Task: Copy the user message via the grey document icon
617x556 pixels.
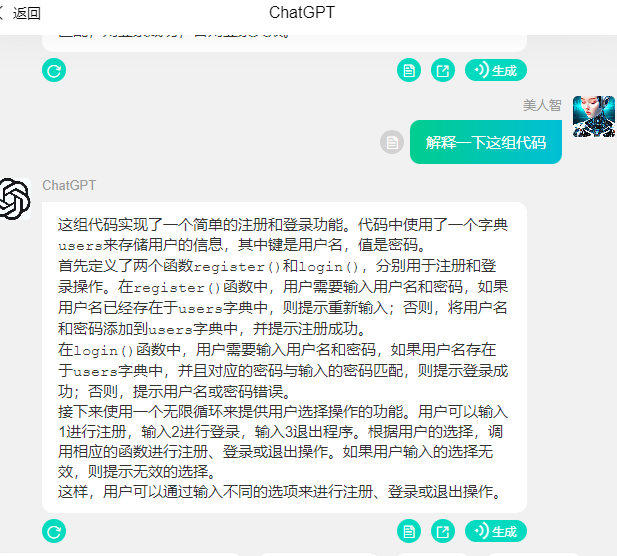Action: tap(392, 142)
